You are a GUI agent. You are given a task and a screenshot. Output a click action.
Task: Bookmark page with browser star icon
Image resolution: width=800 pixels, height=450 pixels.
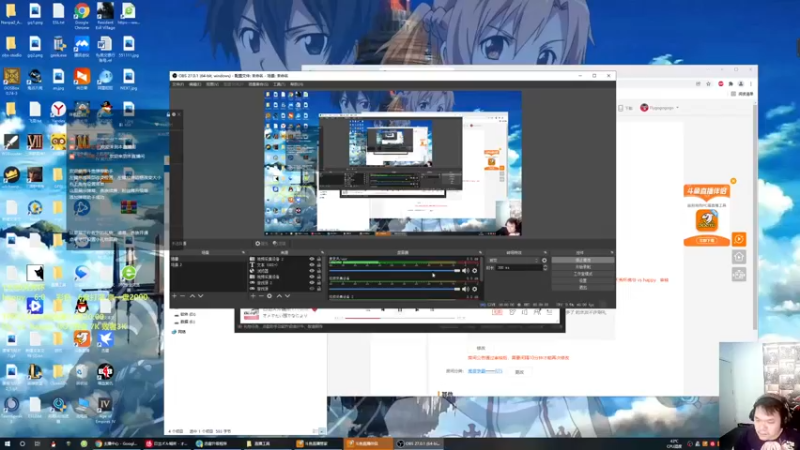pyautogui.click(x=708, y=84)
